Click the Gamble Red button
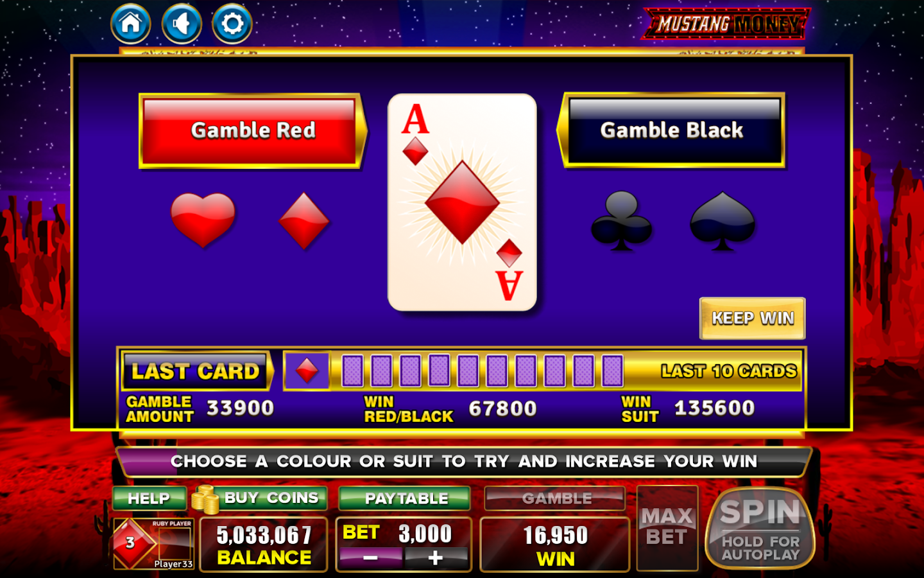Screen dimensions: 924x578 [252, 131]
